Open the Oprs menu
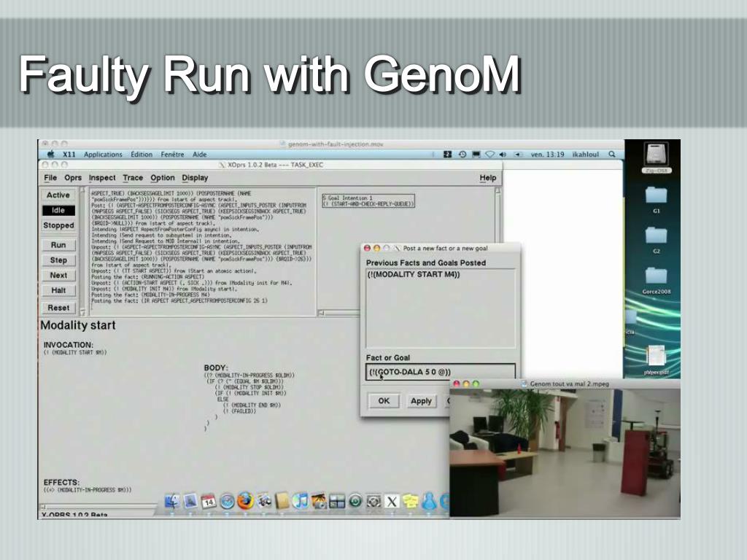 pos(73,178)
